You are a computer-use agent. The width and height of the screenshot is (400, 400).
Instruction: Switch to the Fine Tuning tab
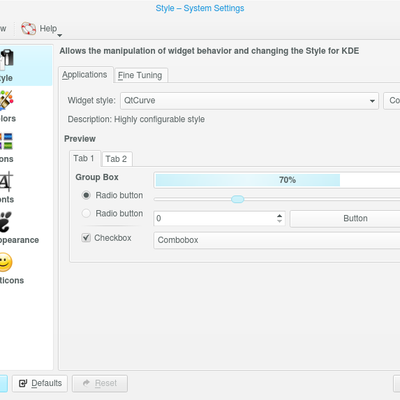pyautogui.click(x=140, y=75)
